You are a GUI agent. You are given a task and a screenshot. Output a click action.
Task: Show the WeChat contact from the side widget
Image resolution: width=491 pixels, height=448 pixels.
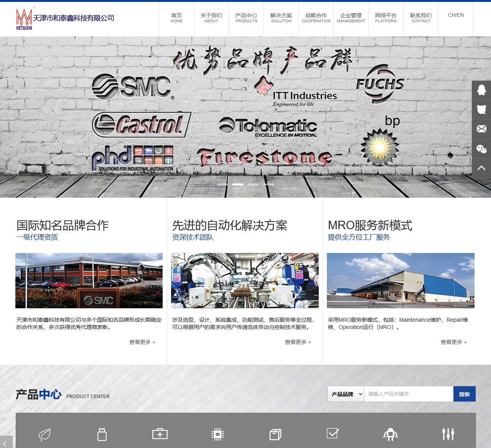click(x=481, y=149)
